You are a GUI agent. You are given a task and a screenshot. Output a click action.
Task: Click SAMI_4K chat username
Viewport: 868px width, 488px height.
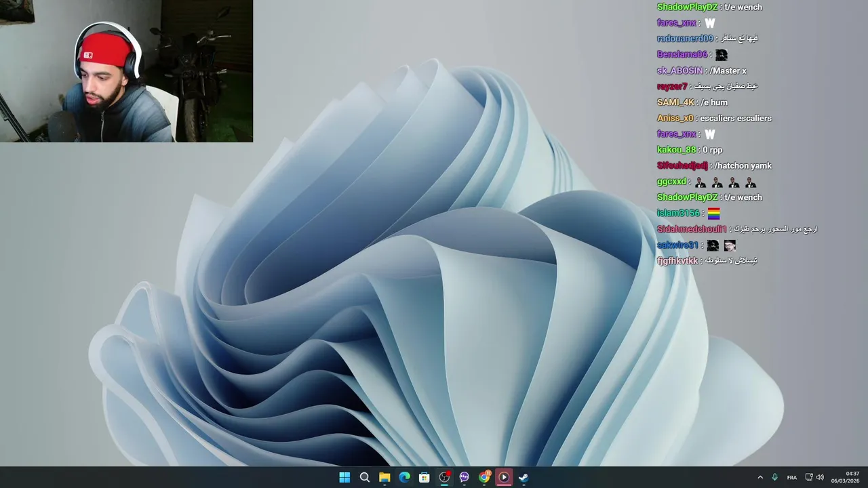point(675,102)
